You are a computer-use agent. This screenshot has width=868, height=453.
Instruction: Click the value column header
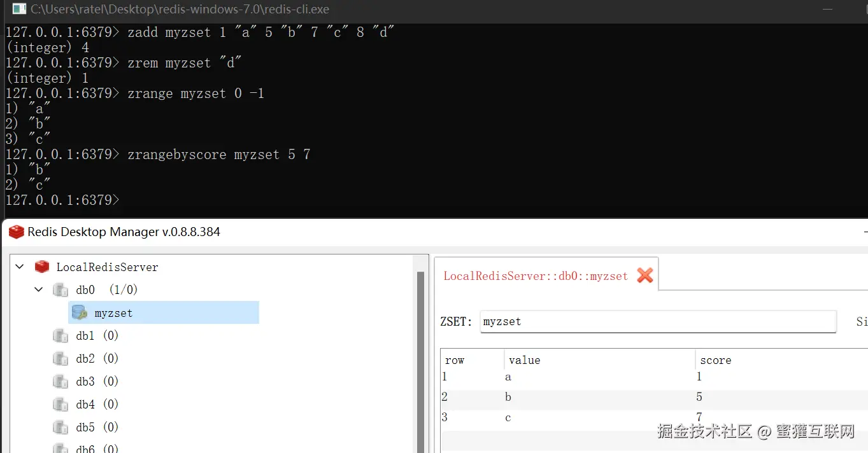pos(599,360)
